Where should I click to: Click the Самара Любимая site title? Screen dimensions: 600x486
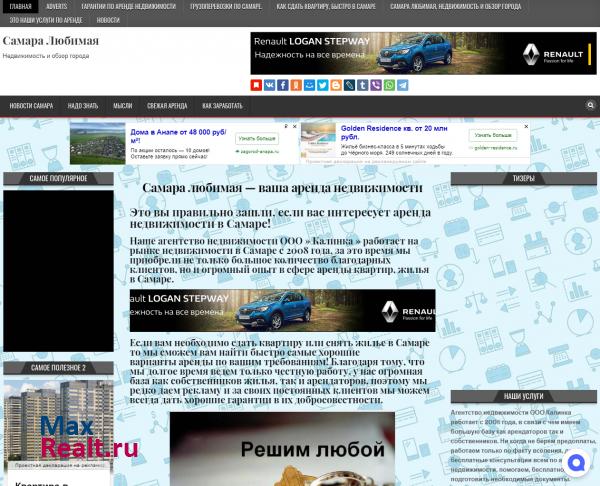tap(51, 41)
